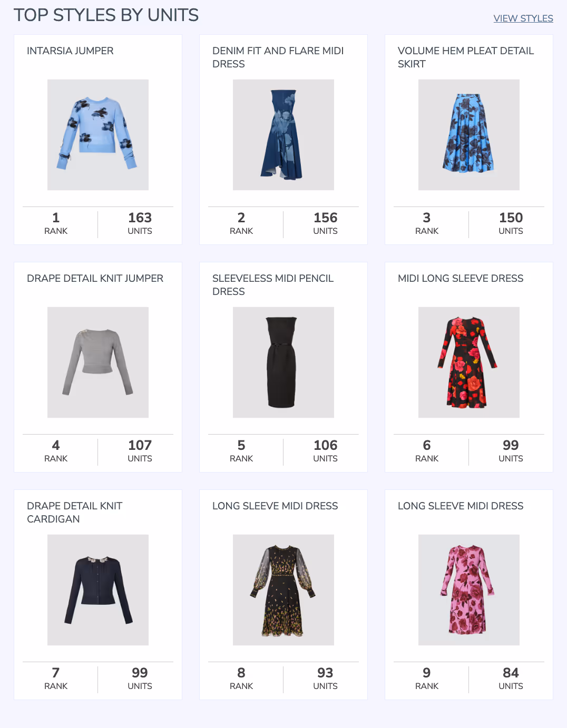Click the INTARSIA JUMPER title
Image resolution: width=567 pixels, height=728 pixels.
70,51
